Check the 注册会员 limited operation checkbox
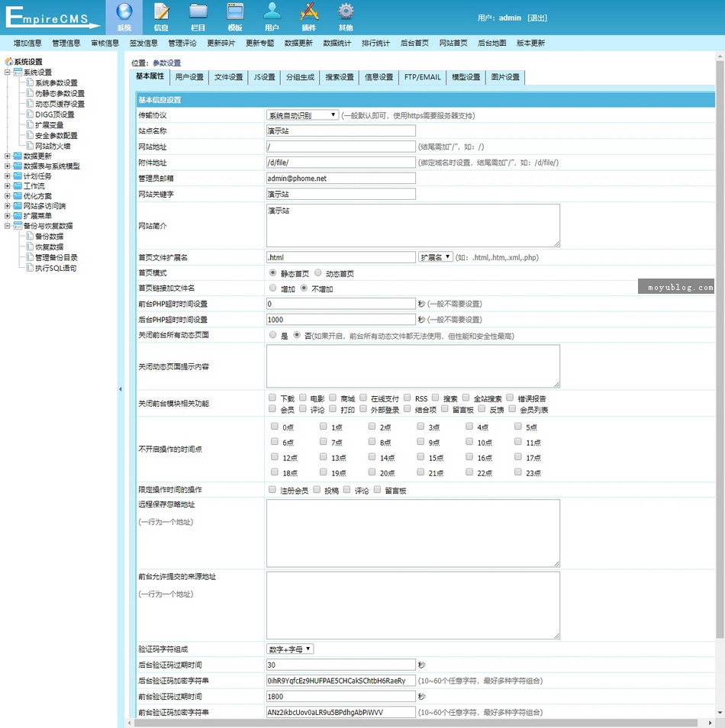Screen dimensions: 725x728 click(x=272, y=490)
